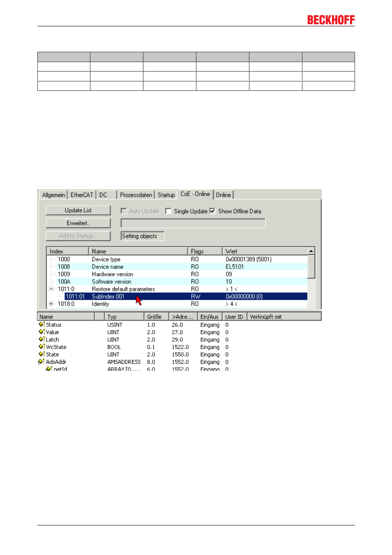Uncheck Show Offline Data checkbox
The image size is (392, 555).
pos(212,211)
